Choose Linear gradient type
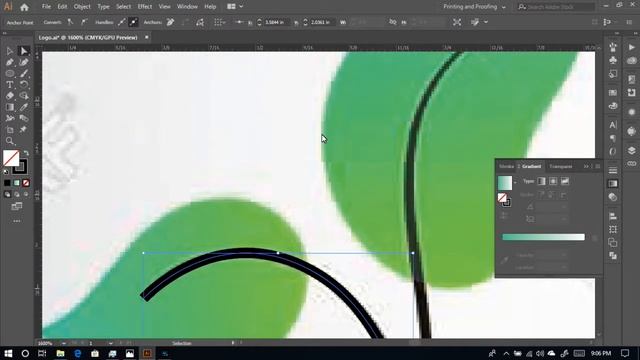Viewport: 640px width, 360px height. coord(541,181)
